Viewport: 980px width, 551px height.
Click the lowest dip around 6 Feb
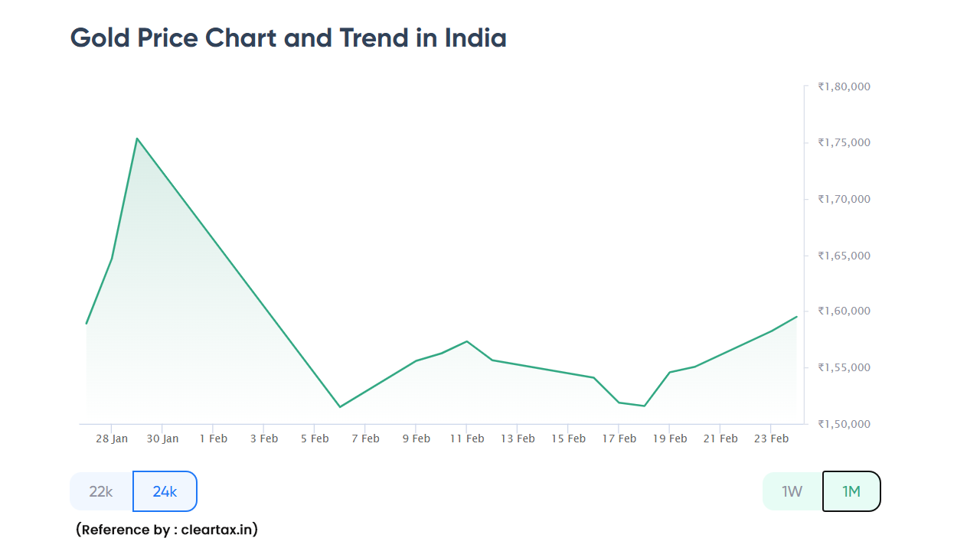pyautogui.click(x=340, y=407)
